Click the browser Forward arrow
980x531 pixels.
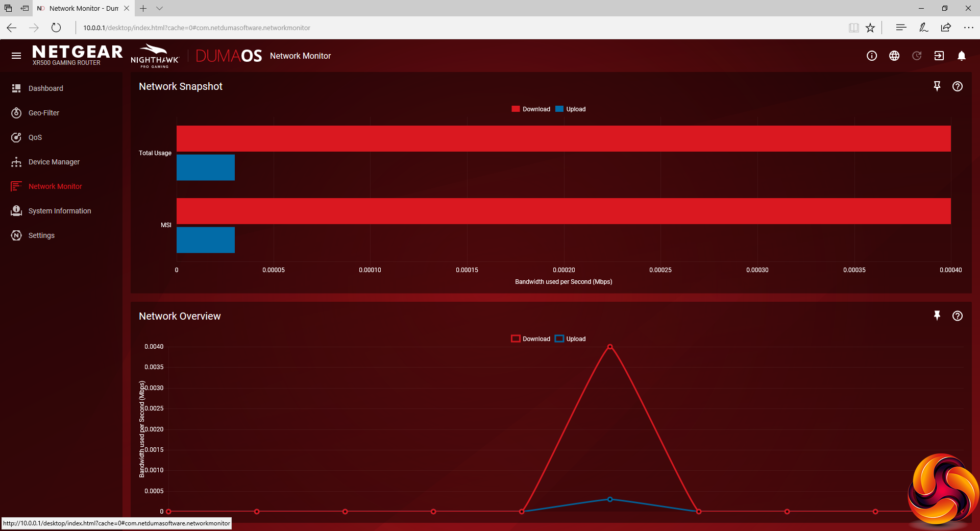coord(34,28)
